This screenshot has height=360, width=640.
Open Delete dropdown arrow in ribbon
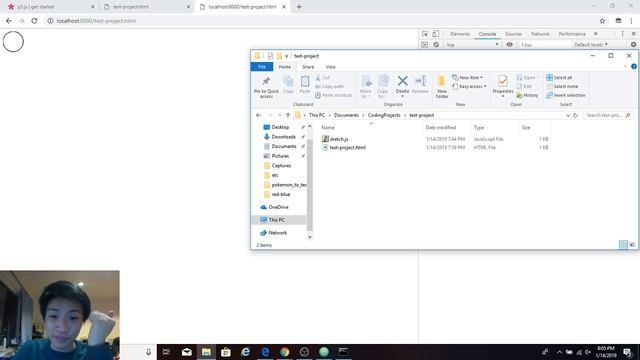[x=402, y=96]
